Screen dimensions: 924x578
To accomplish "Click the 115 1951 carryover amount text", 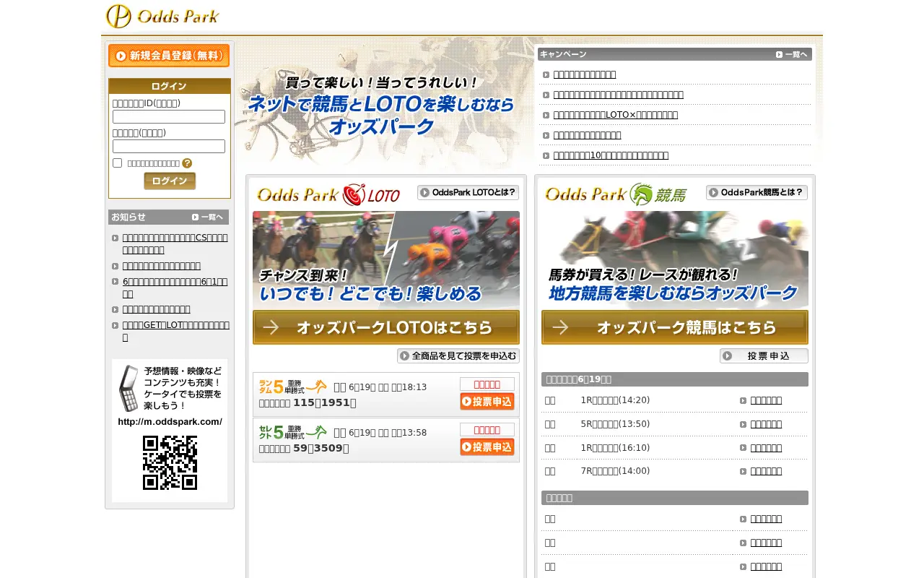I will [x=325, y=402].
